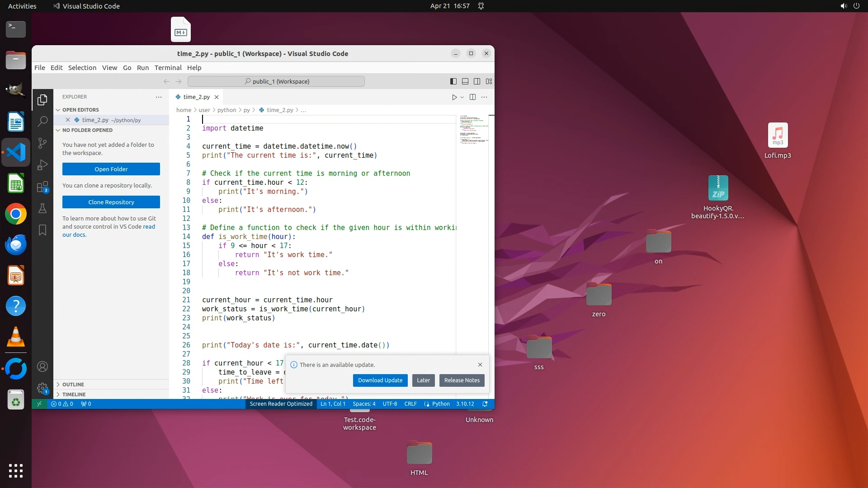The height and width of the screenshot is (488, 868).
Task: Open the Testing flask icon
Action: [x=42, y=208]
